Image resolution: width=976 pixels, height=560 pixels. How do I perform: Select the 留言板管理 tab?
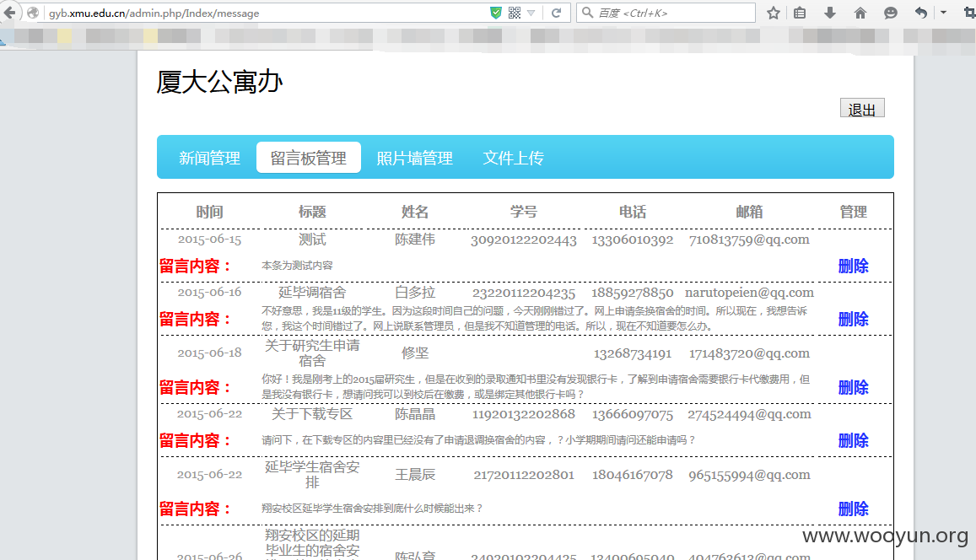pos(308,158)
